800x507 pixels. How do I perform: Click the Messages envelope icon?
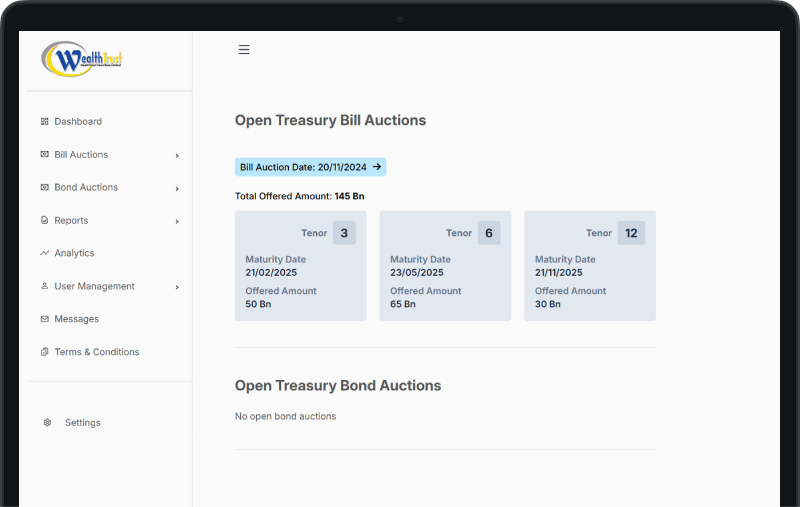(x=44, y=319)
